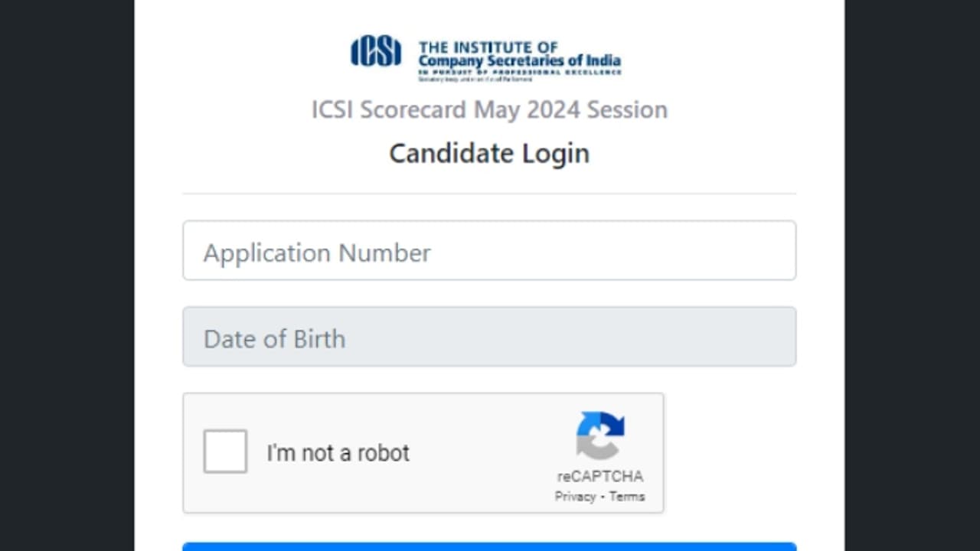The image size is (980, 551).
Task: Click the ICSI Scorecard May 2024 Session title
Action: (x=489, y=109)
